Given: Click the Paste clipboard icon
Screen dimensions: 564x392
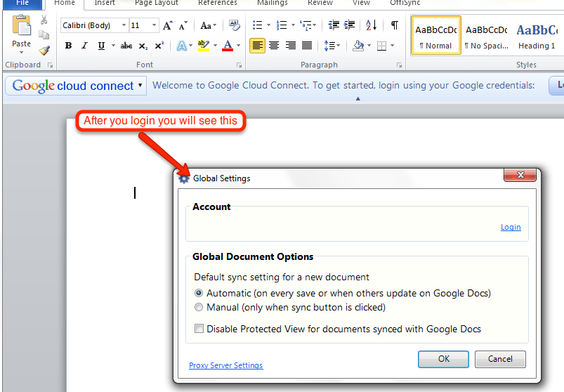Looking at the screenshot, I should tap(22, 25).
